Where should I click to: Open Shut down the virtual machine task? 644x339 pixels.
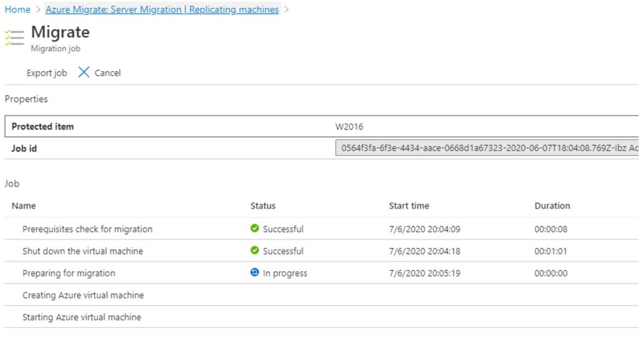pyautogui.click(x=82, y=251)
